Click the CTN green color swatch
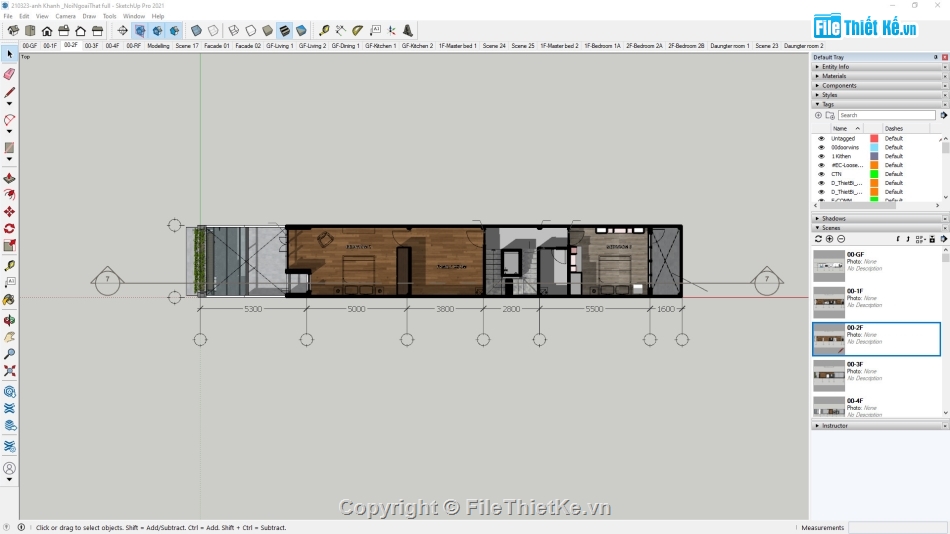This screenshot has width=950, height=534. coord(874,174)
